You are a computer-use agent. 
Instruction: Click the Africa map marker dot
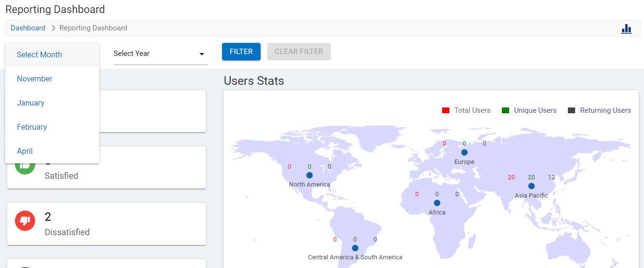(x=437, y=203)
